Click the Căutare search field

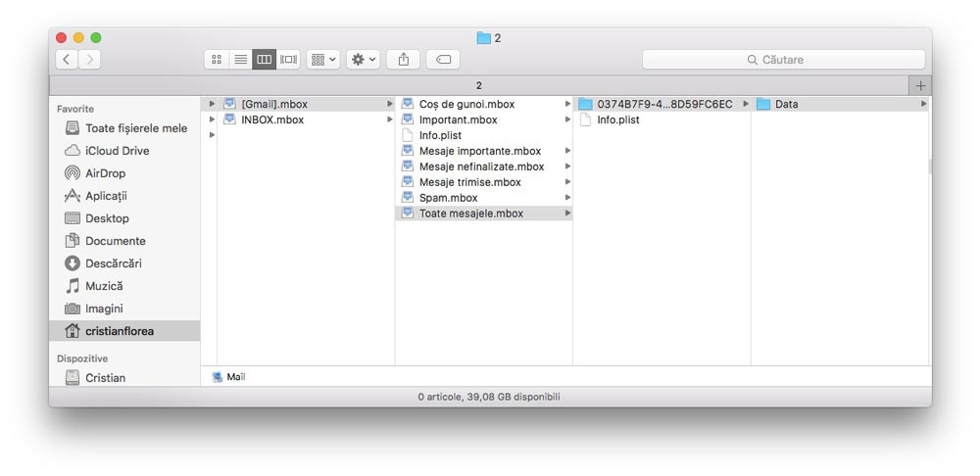pyautogui.click(x=783, y=60)
